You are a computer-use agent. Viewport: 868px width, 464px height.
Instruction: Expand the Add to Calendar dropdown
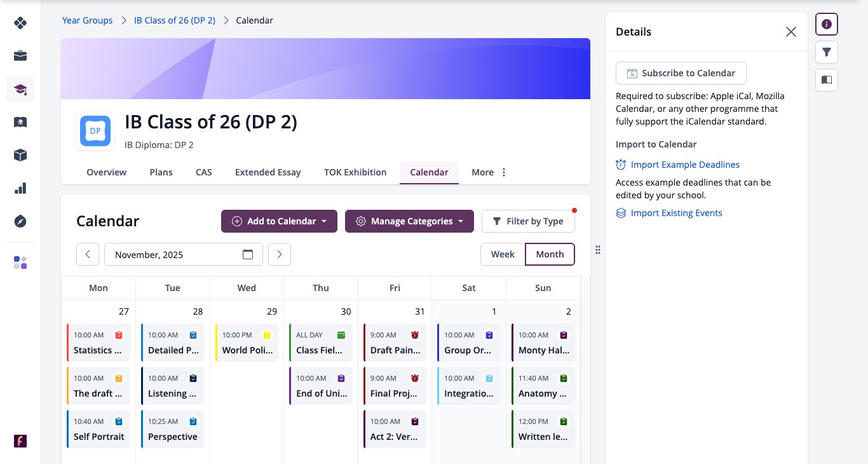(x=280, y=221)
